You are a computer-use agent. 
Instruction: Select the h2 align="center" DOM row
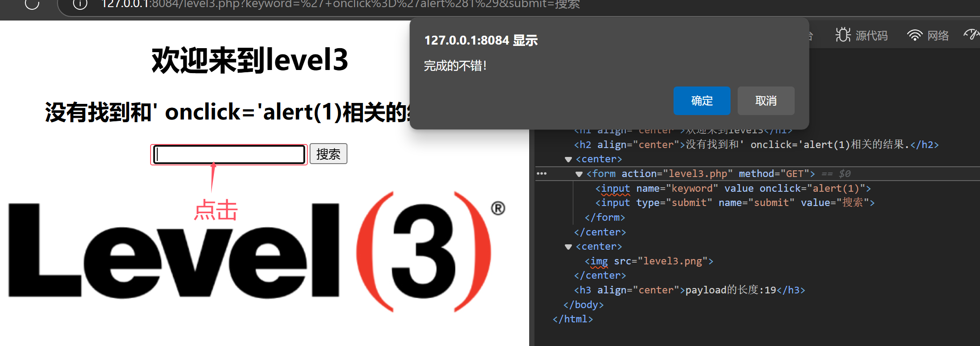point(756,145)
